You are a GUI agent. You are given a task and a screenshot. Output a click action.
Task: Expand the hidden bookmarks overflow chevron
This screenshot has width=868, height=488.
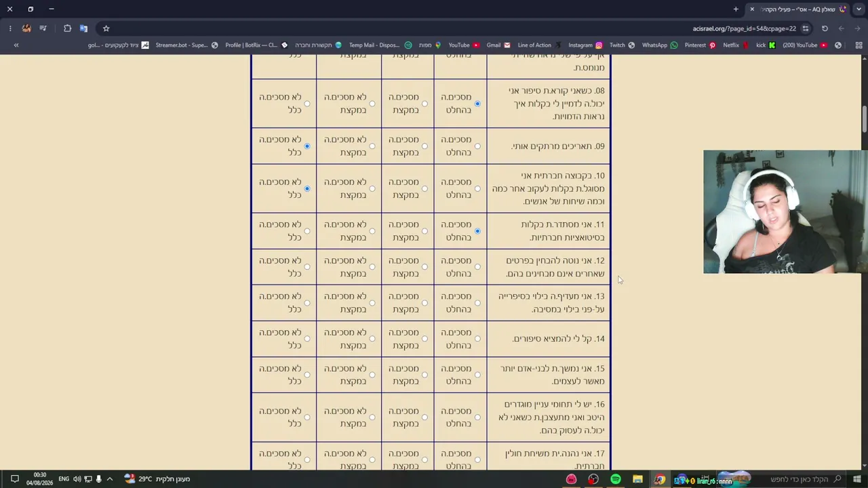click(x=16, y=45)
